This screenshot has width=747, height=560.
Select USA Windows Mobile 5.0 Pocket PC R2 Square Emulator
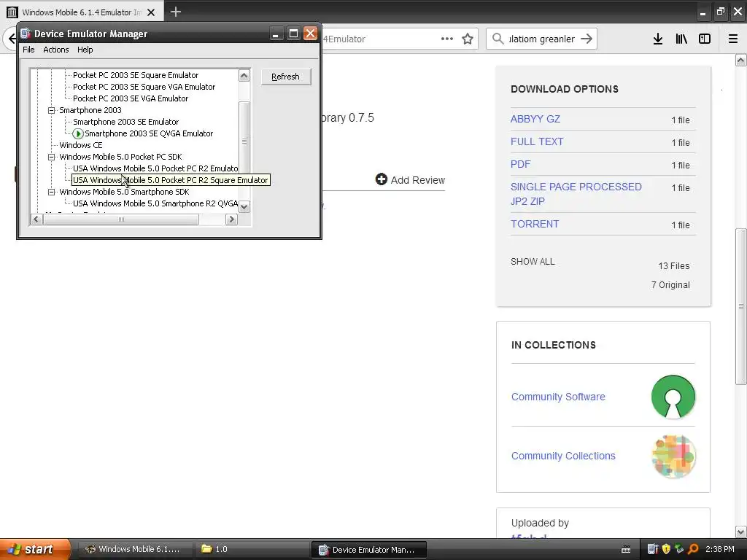tap(171, 180)
